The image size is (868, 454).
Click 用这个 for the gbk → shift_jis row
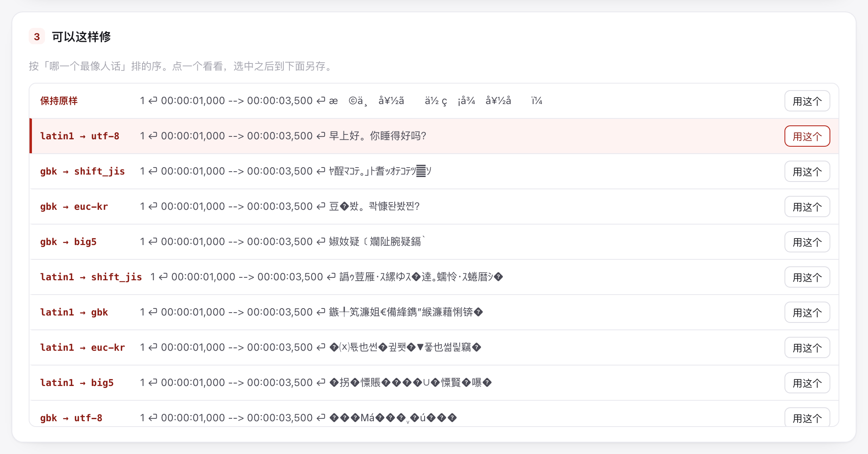tap(807, 171)
